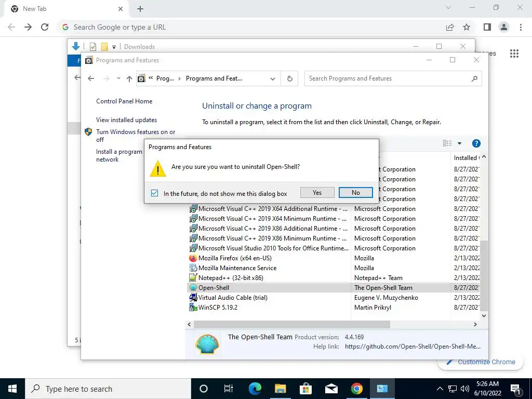The height and width of the screenshot is (399, 532).
Task: Open Turn Windows features on or off
Action: click(x=136, y=136)
